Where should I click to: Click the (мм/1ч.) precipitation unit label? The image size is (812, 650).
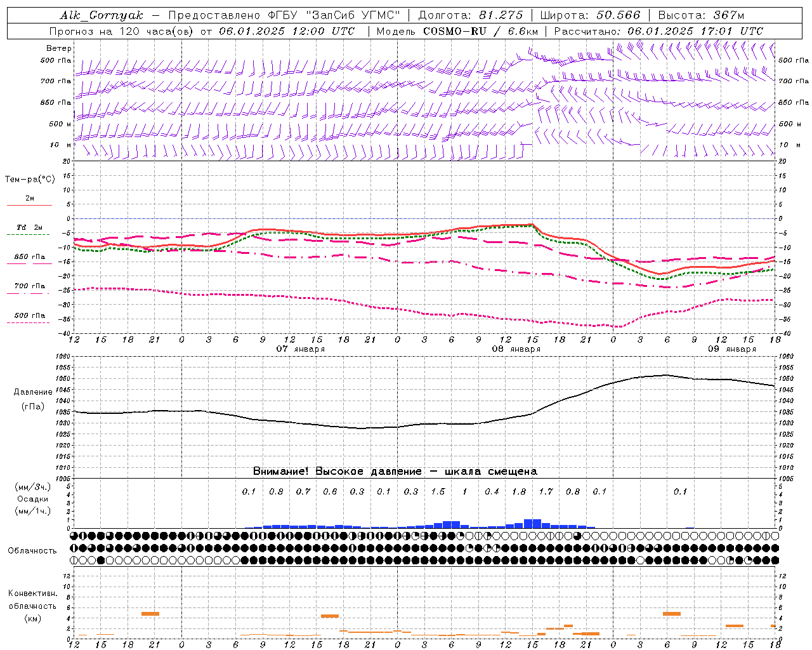[x=33, y=511]
